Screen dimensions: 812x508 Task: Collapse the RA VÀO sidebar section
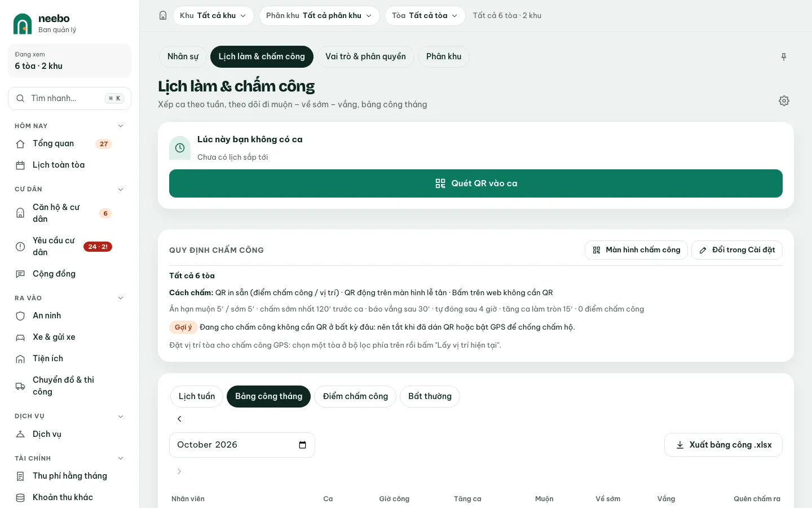pos(120,298)
